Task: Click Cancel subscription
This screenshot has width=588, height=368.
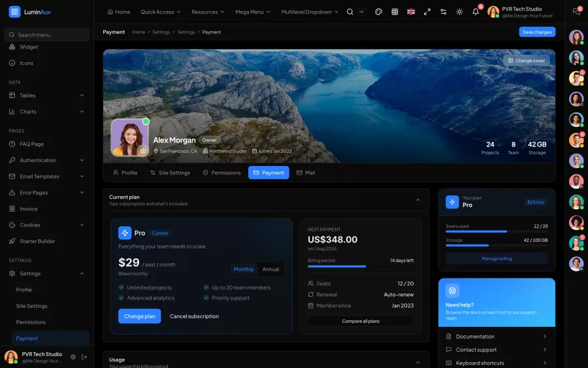Action: pyautogui.click(x=194, y=316)
